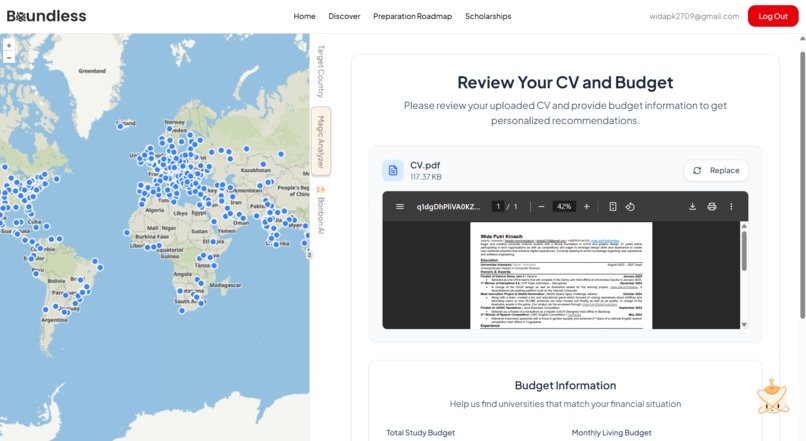Open the Bonbon mascot chat icon
This screenshot has width=806, height=441.
772,397
